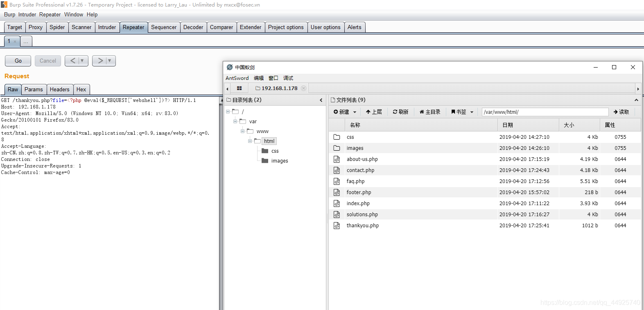The width and height of the screenshot is (644, 310).
Task: Click into the raw request text area
Action: click(109, 203)
